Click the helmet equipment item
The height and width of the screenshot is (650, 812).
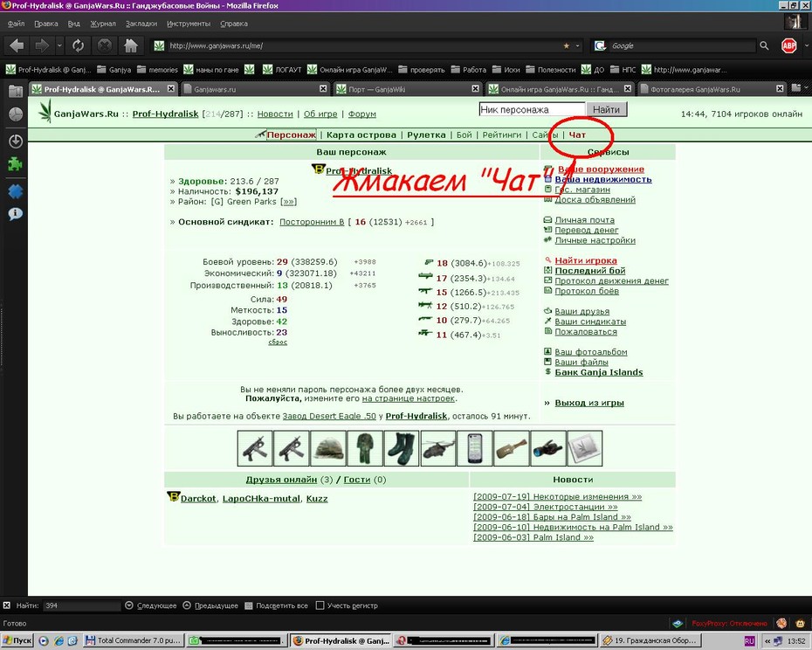pos(328,448)
